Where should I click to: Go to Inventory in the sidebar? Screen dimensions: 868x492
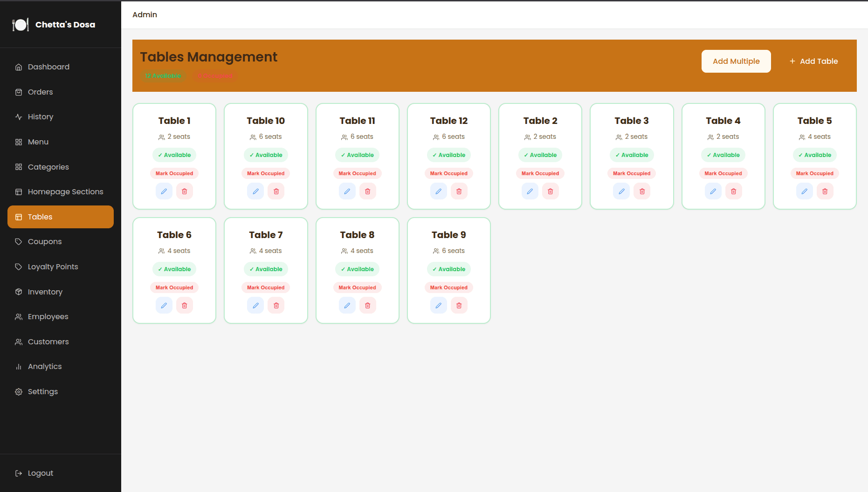coord(45,292)
